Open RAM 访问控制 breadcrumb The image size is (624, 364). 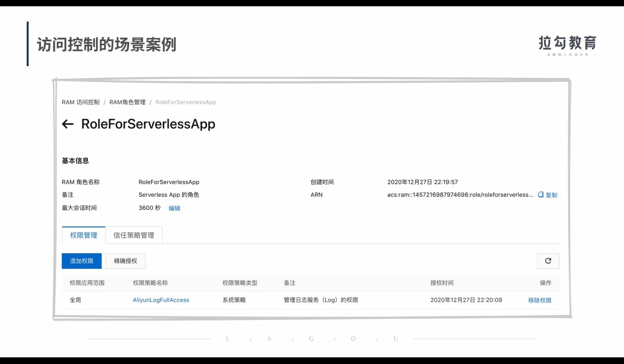(x=80, y=102)
